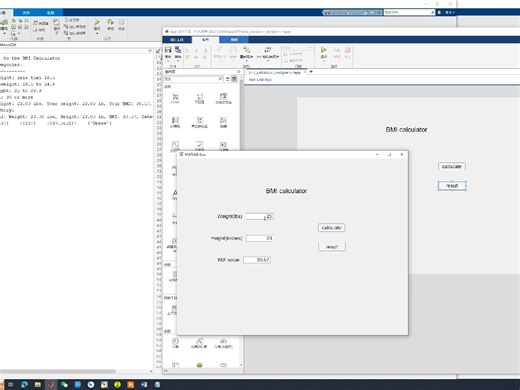
Task: Close the bmi_calculator_designer.mlapp tab
Action: tap(305, 72)
